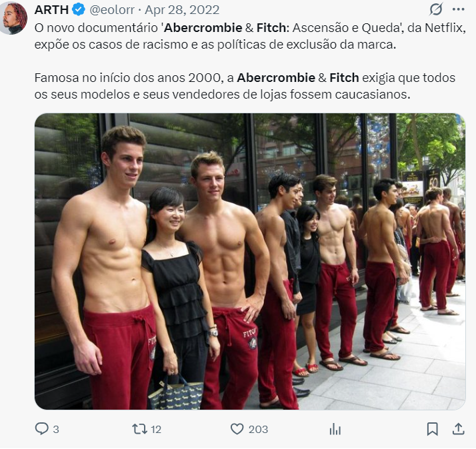Click the blue verified badge

click(x=79, y=10)
